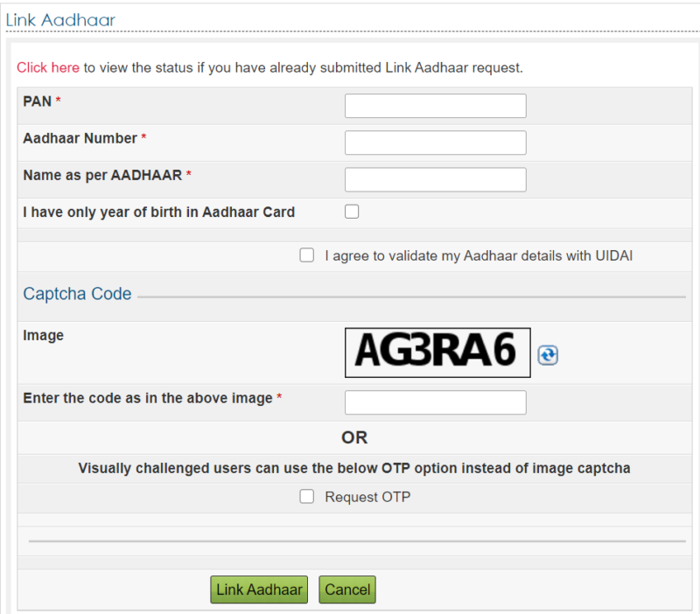Viewport: 700px width, 614px height.
Task: Click the UIDAI agreement label text
Action: 479,255
